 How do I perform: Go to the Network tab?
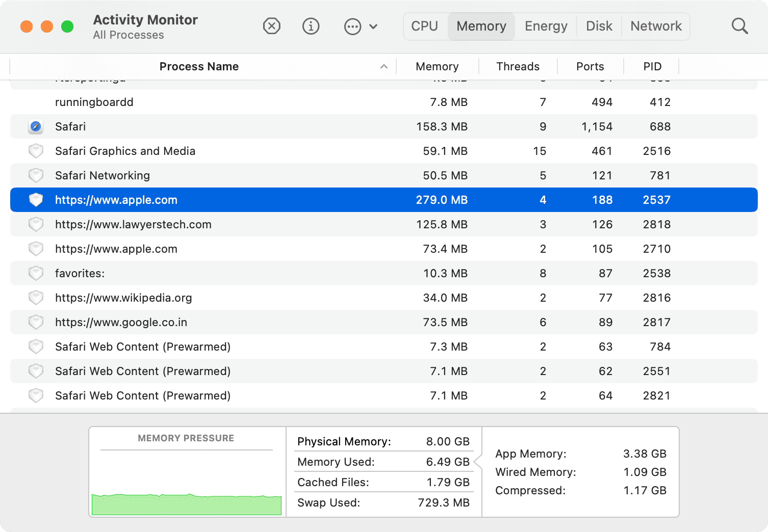point(656,26)
